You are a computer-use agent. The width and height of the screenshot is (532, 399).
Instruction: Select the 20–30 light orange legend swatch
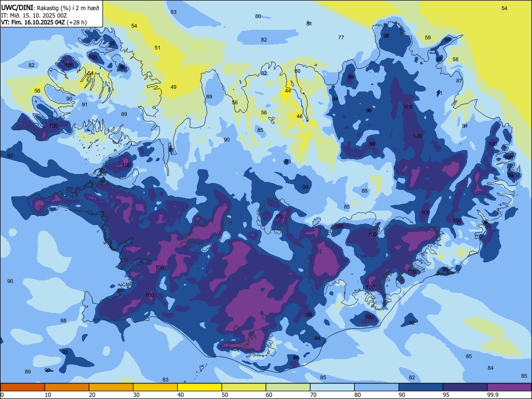111,387
